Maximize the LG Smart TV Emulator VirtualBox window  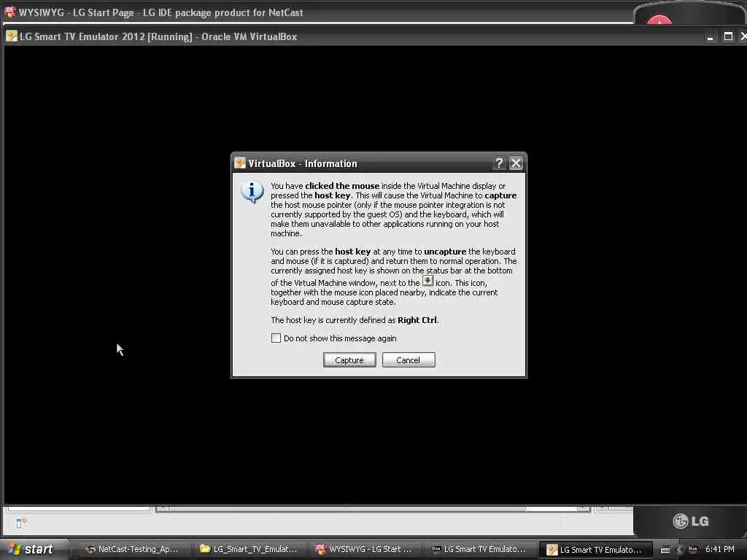(728, 36)
